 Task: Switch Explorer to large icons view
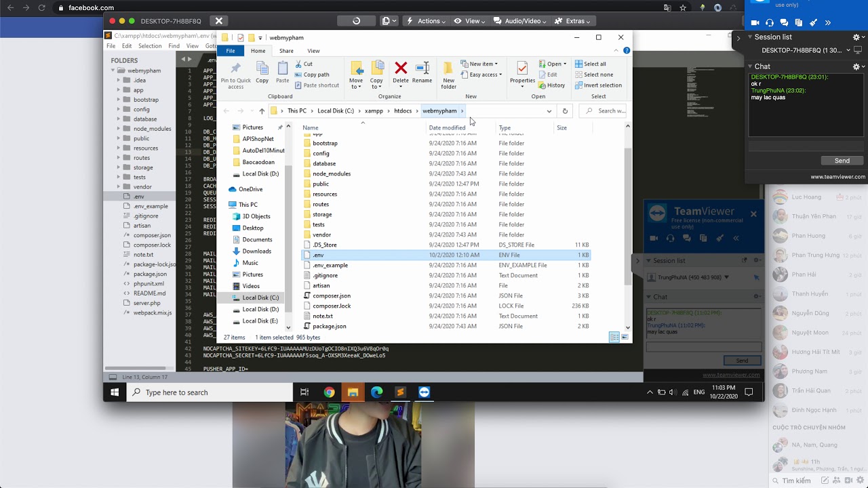click(x=625, y=337)
